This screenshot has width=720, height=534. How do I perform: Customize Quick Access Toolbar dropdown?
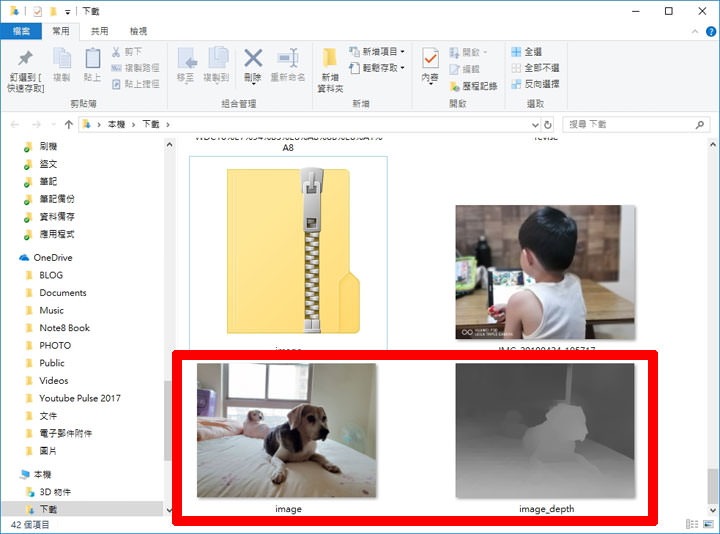[68, 12]
